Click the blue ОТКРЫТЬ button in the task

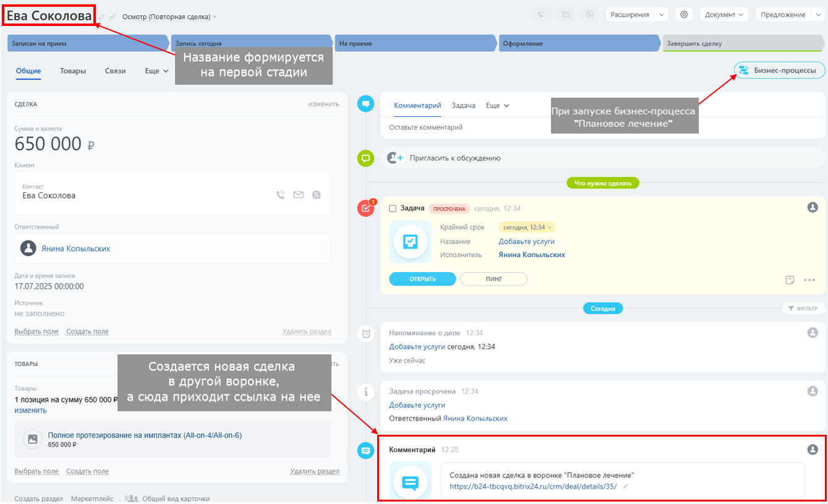pyautogui.click(x=422, y=279)
